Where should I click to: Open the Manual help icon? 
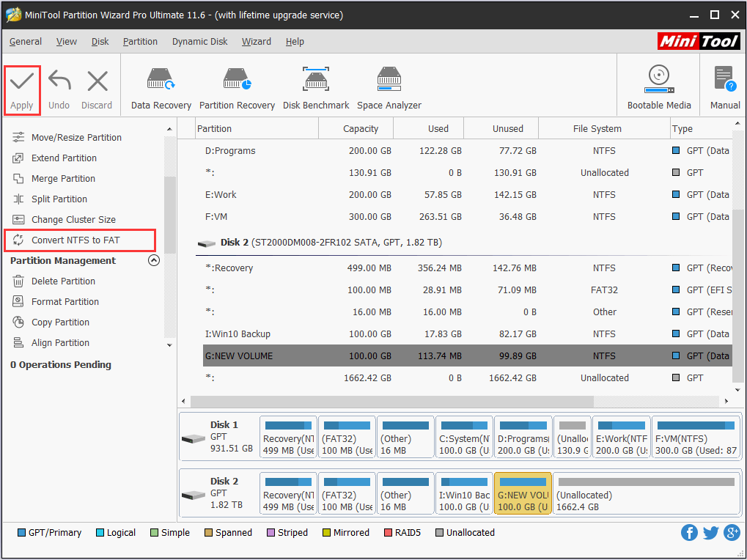click(x=725, y=88)
